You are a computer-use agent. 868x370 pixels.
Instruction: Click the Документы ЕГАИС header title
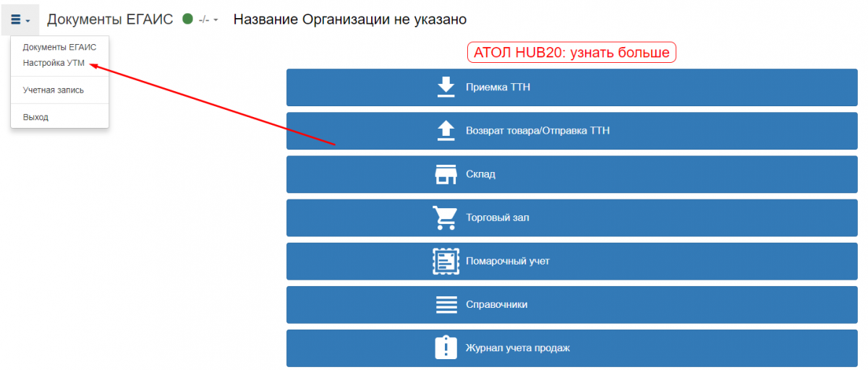click(110, 20)
